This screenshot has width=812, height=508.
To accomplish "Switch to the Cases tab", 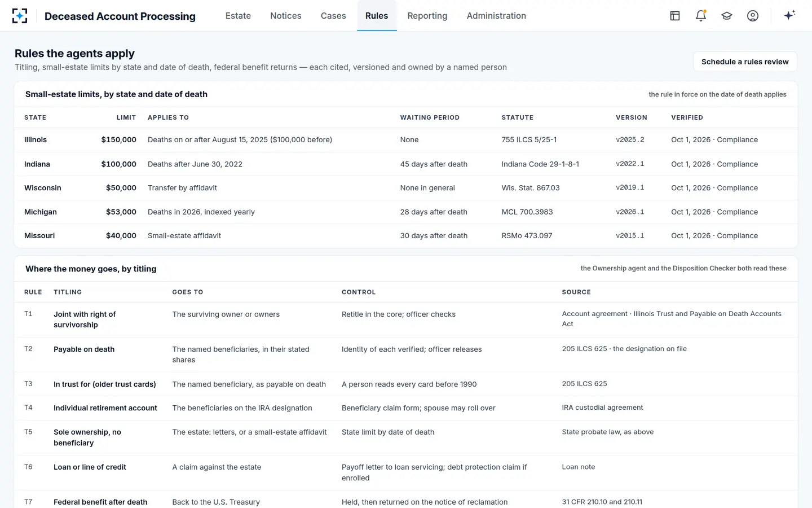I will tap(333, 16).
